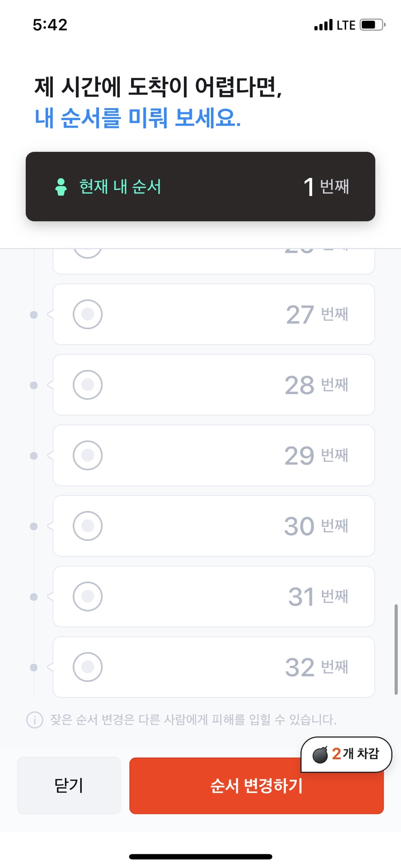Click the bomb icon in the 차감 badge
The width and height of the screenshot is (401, 868).
coord(320,754)
